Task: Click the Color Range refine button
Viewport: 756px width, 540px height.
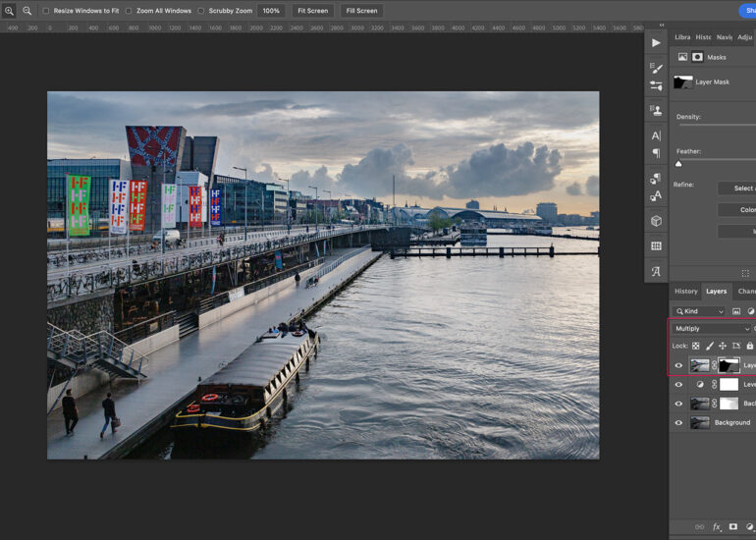Action: tap(736, 210)
